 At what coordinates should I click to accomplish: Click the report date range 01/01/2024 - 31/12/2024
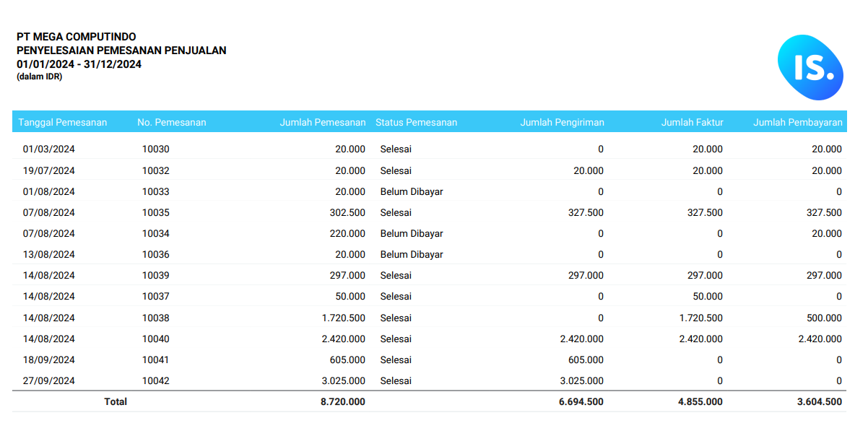pos(79,64)
